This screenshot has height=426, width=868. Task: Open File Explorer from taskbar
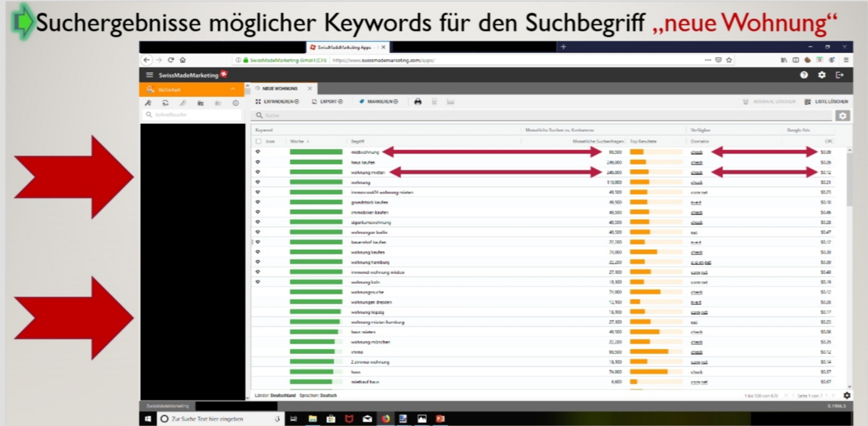point(312,419)
